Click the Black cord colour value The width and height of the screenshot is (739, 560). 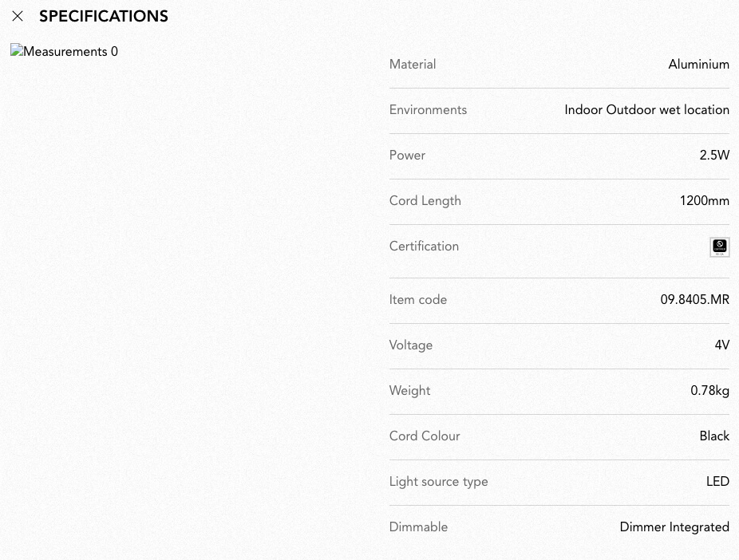[x=714, y=436]
